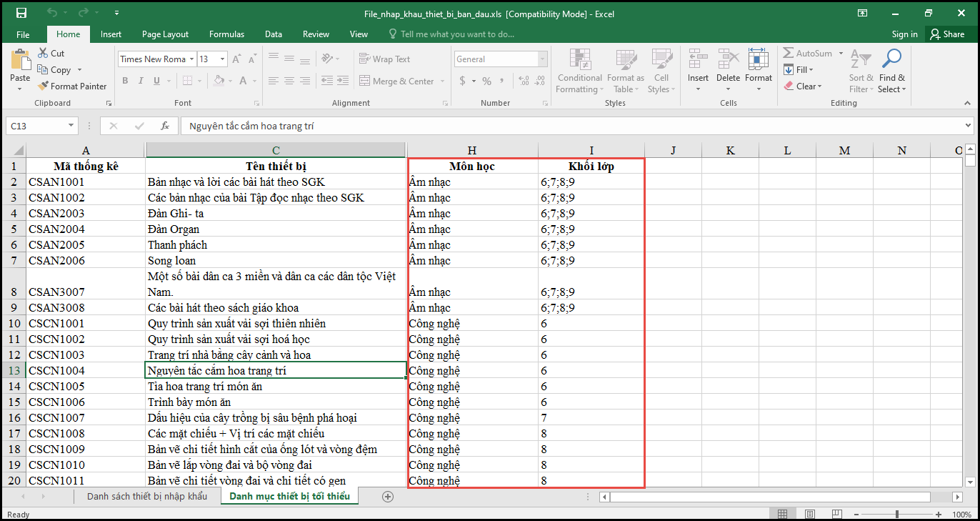Click the Find & Select magnifier icon
This screenshot has height=521, width=980.
click(891, 59)
